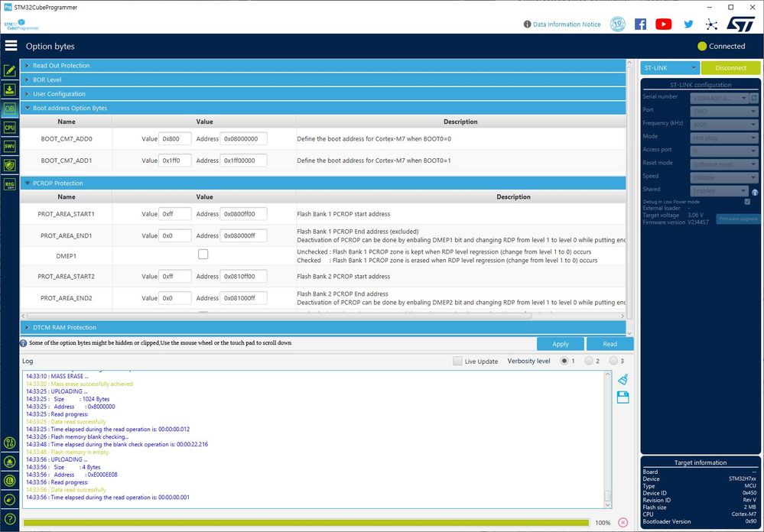Click the Firmware upgrade button
Screen dimensions: 764x532
pyautogui.click(x=738, y=219)
